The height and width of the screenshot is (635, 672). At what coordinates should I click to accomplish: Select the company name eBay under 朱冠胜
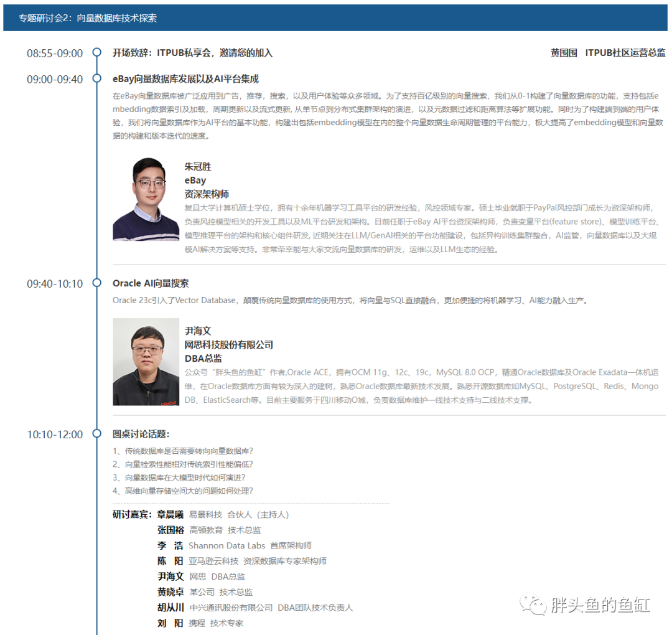[195, 181]
